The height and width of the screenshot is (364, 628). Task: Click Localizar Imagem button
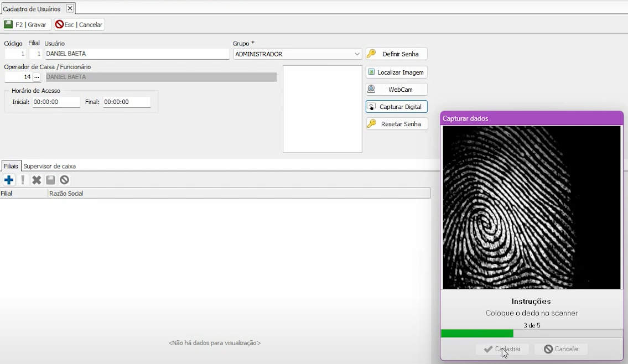(x=396, y=72)
